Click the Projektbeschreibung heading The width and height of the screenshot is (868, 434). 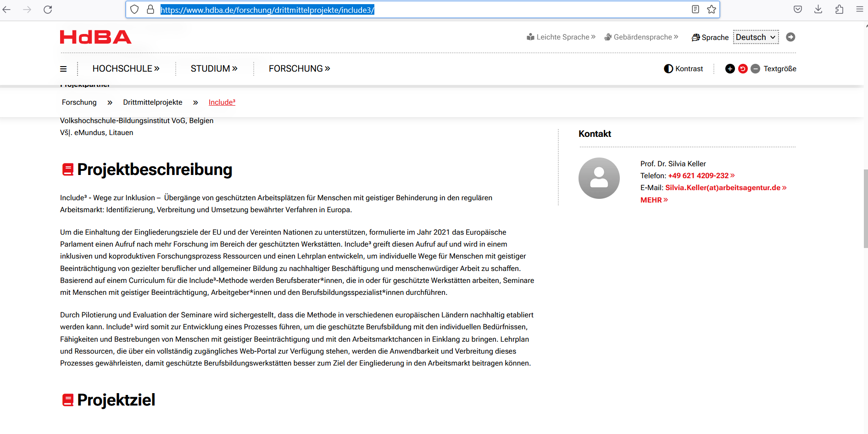[x=155, y=169]
